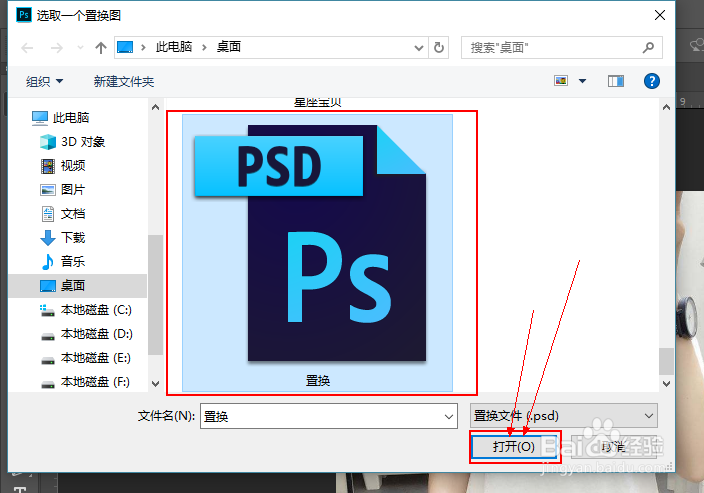This screenshot has width=704, height=493.
Task: Click the Back navigation arrow
Action: pyautogui.click(x=27, y=48)
